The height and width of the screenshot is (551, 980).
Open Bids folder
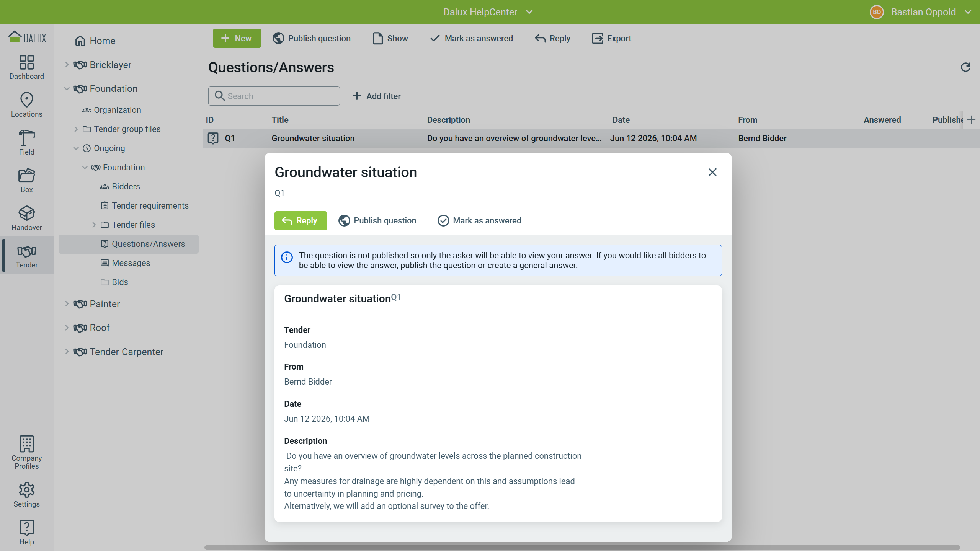(x=114, y=282)
